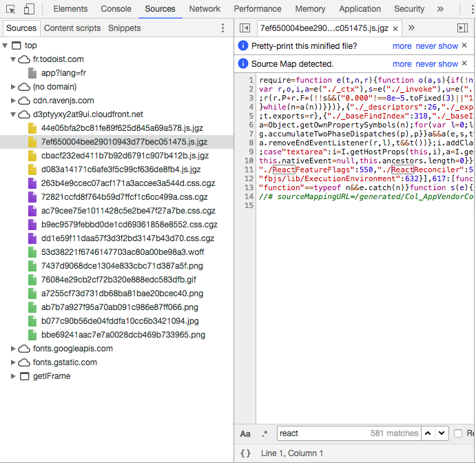Open the navigator three-dot menu

tap(223, 28)
